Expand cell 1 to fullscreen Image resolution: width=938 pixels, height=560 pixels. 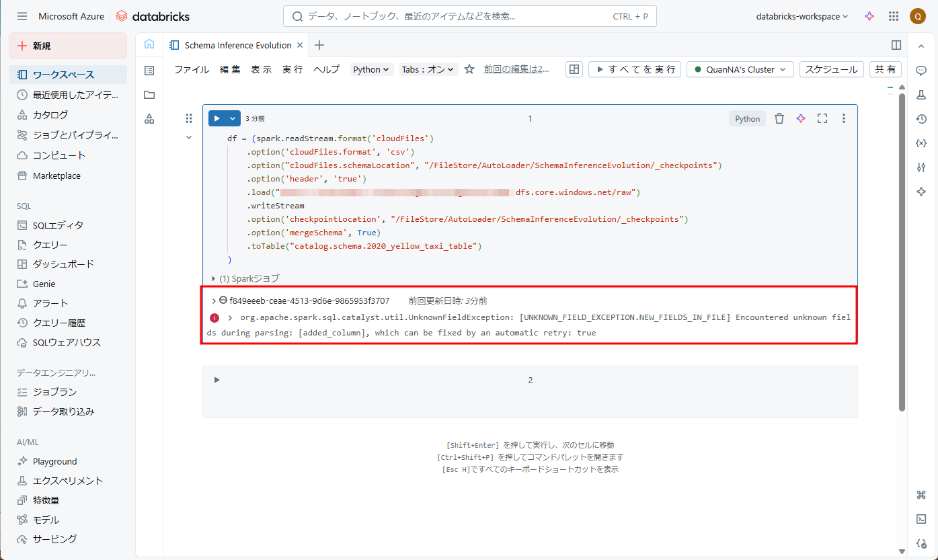(x=822, y=119)
